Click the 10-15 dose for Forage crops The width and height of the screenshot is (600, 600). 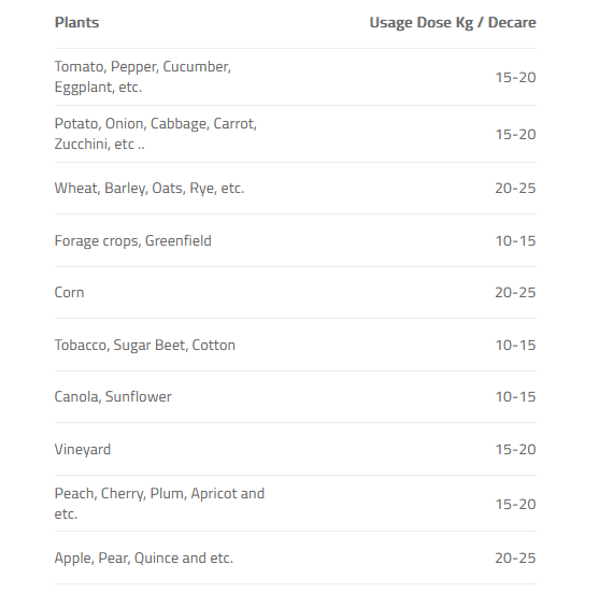click(516, 241)
